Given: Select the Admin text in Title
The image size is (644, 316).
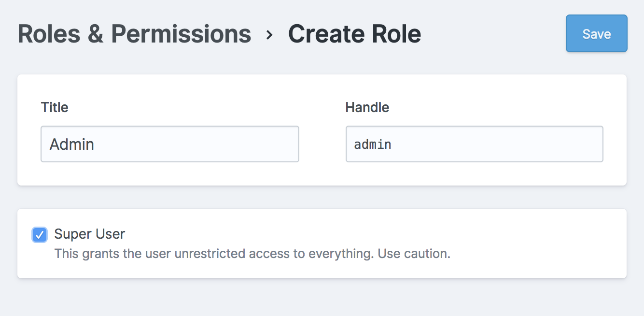Looking at the screenshot, I should point(71,144).
